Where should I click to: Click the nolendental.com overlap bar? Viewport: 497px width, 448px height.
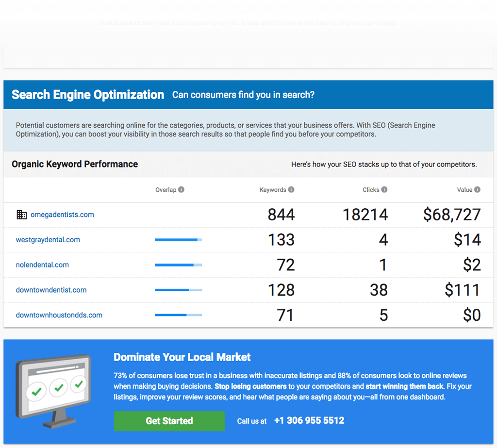(179, 265)
